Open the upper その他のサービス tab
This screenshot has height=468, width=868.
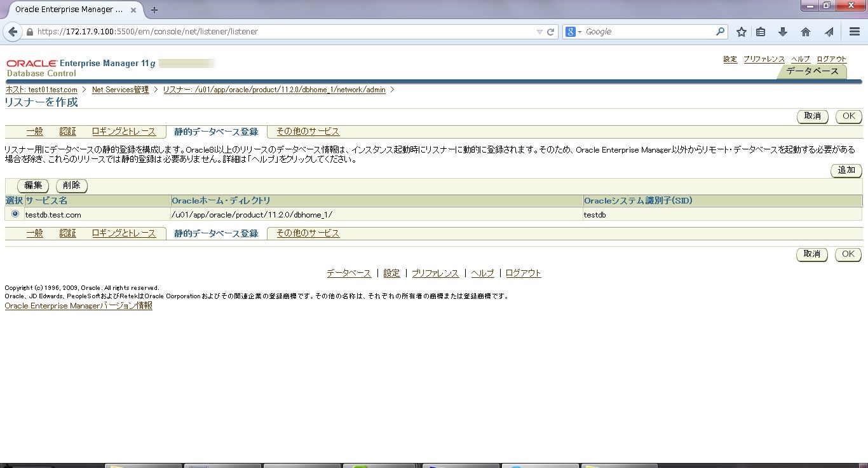point(308,132)
